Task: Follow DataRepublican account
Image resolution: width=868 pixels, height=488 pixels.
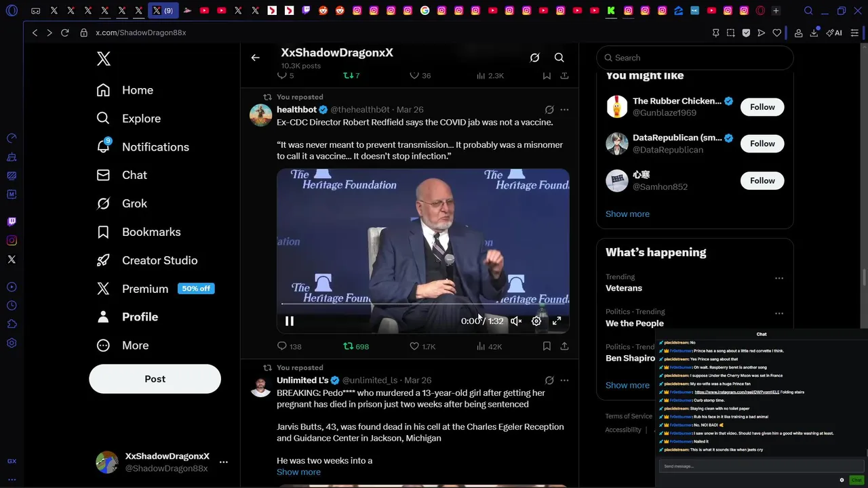Action: coord(762,144)
